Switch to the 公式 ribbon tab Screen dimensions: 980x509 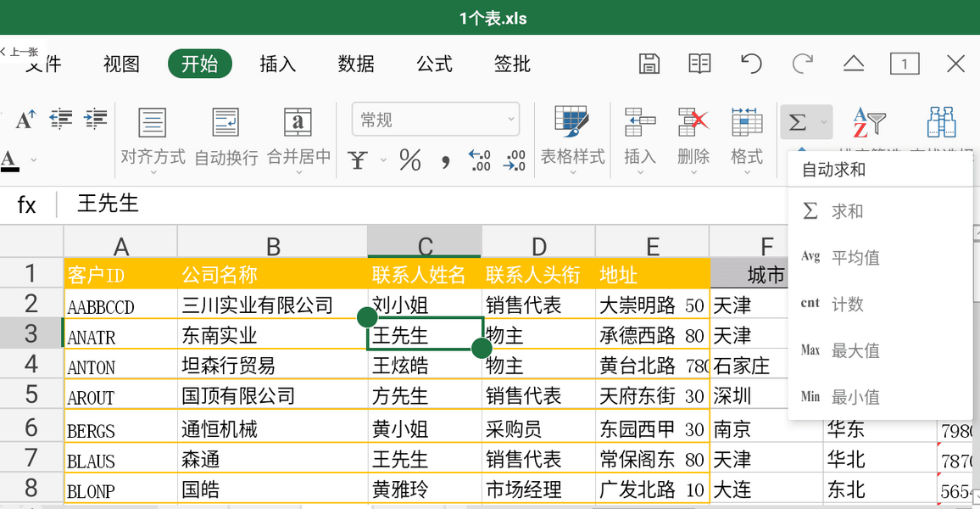coord(434,64)
